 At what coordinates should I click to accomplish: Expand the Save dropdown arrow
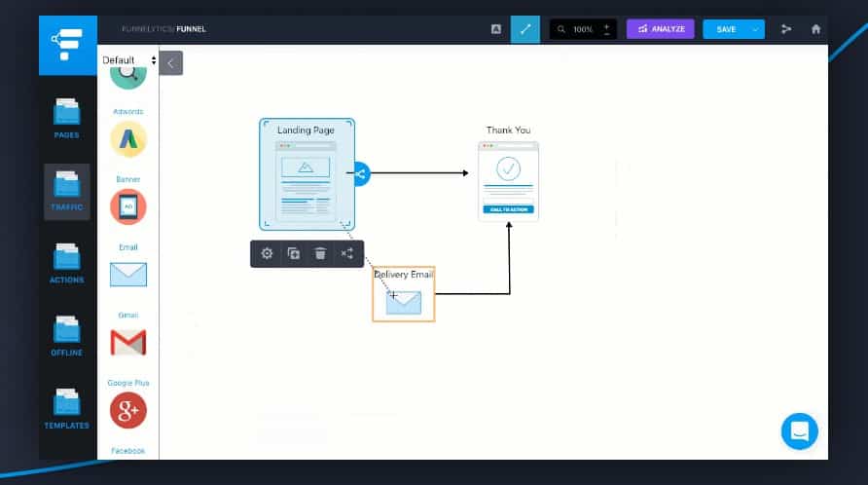[x=756, y=29]
